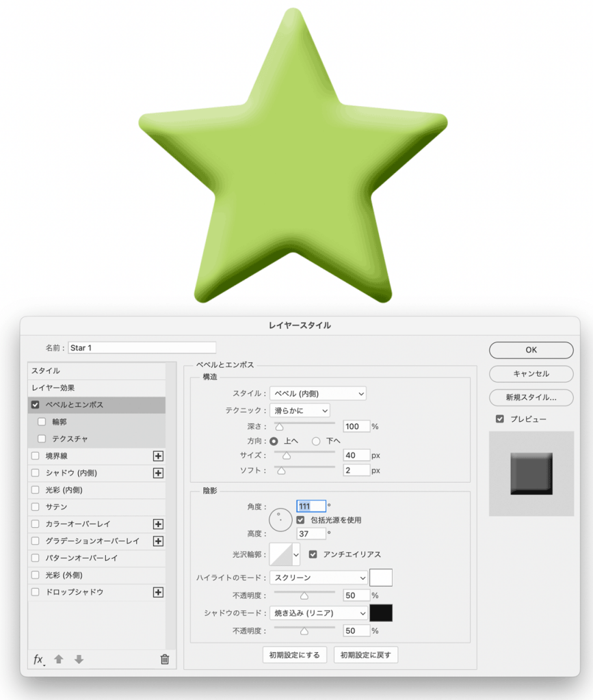Viewport: 593px width, 700px height.
Task: Enable the 輪郭 checkbox
Action: pos(42,422)
